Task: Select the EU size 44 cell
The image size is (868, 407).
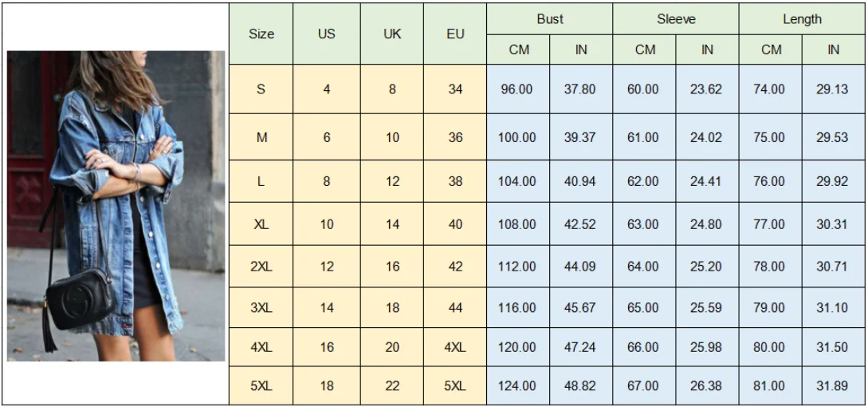Action: tap(455, 307)
